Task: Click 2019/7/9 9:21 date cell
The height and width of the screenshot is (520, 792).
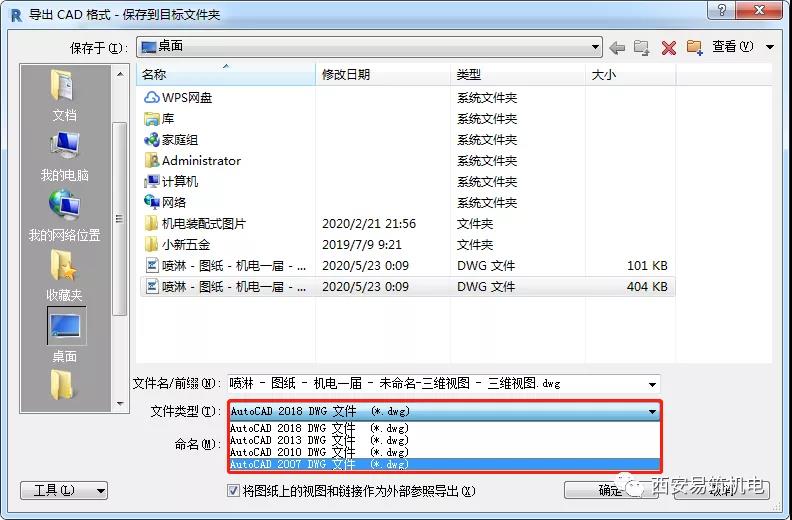Action: (362, 245)
